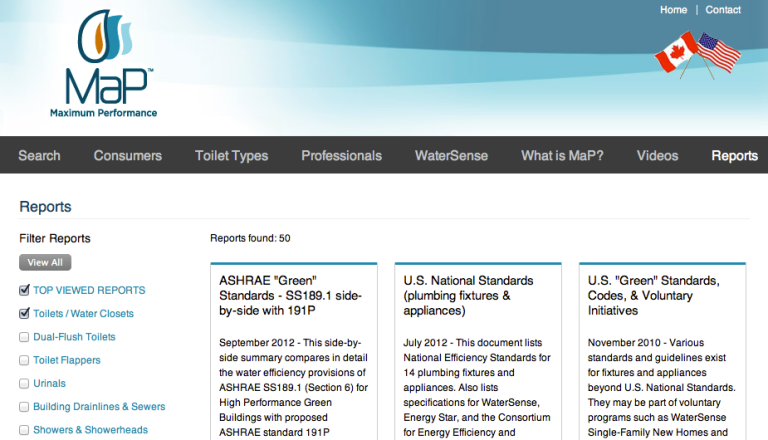Open Toilet Types in navigation bar
Image resolution: width=768 pixels, height=440 pixels.
tap(231, 156)
